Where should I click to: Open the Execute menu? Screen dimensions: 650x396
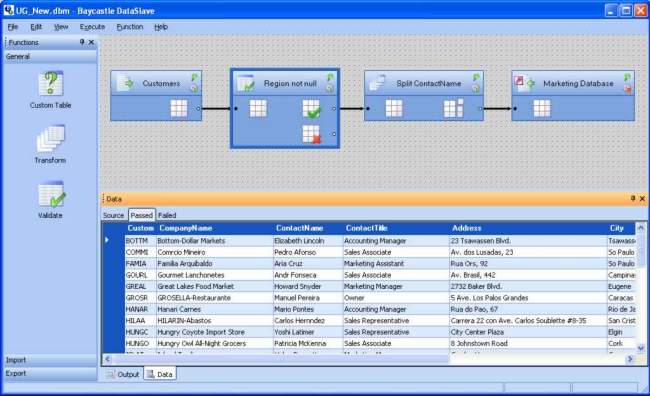pos(92,27)
